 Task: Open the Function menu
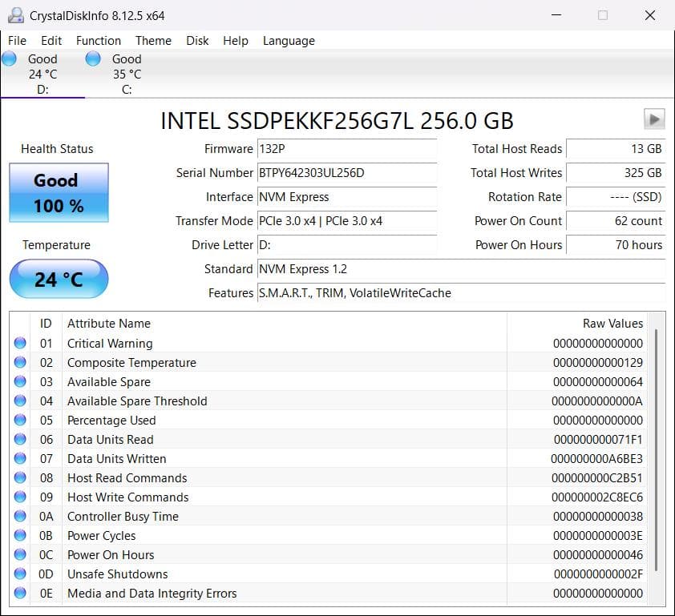pos(99,40)
